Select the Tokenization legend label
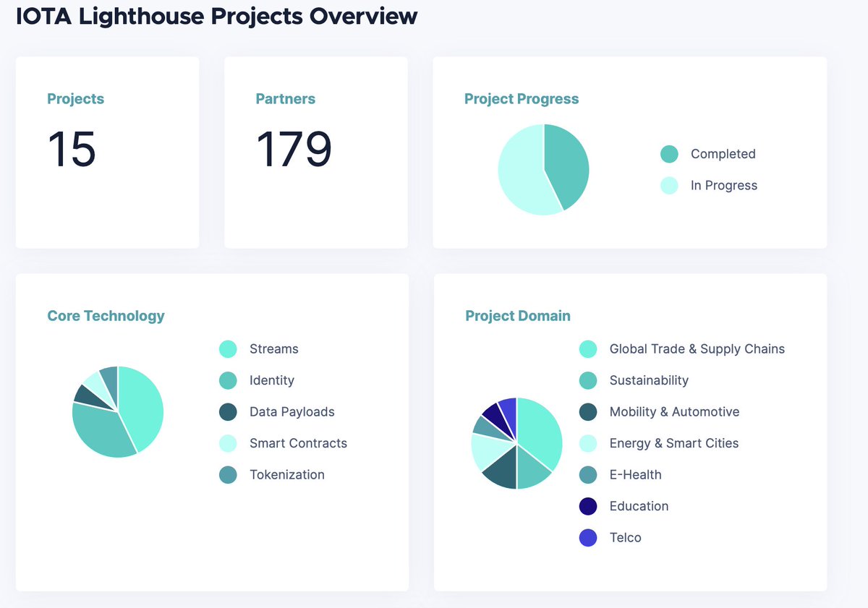This screenshot has width=868, height=608. [x=287, y=474]
